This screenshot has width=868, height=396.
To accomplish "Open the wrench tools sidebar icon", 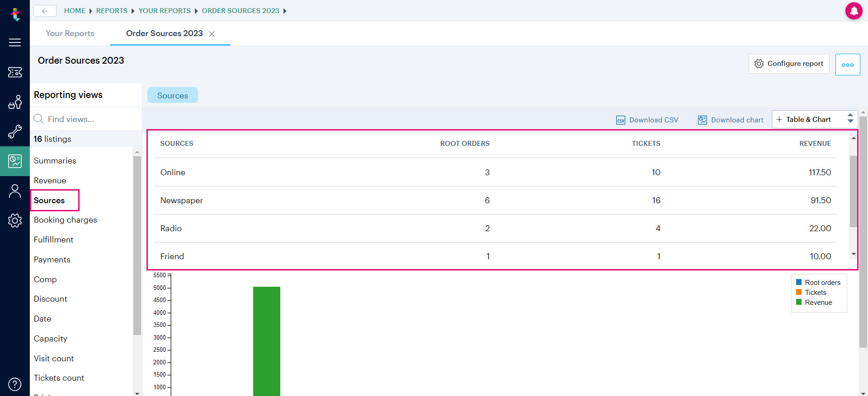I will (x=15, y=131).
